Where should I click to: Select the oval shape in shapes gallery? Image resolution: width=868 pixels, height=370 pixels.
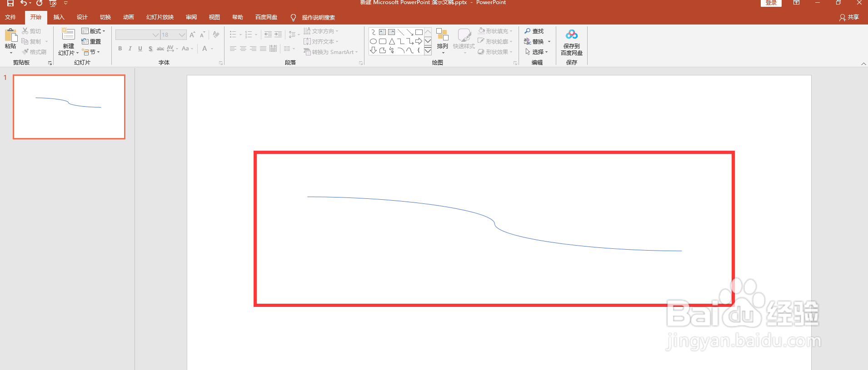coord(373,41)
